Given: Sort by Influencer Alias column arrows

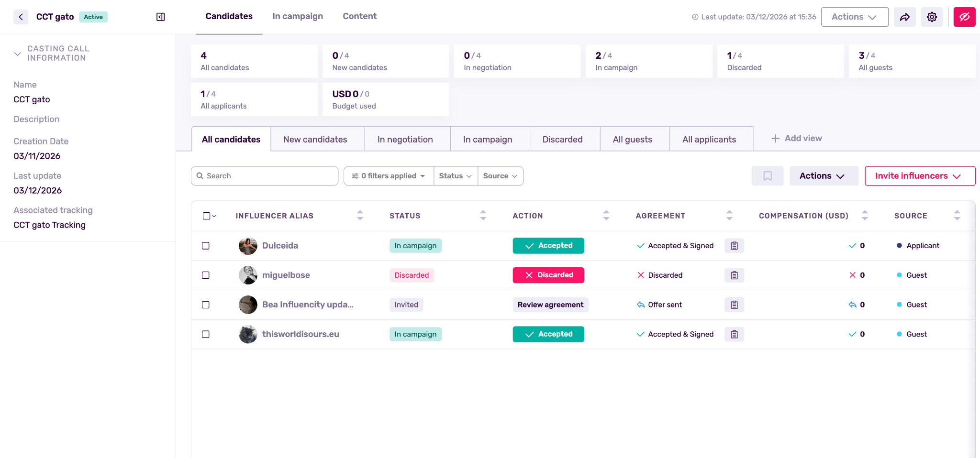Looking at the screenshot, I should tap(360, 216).
